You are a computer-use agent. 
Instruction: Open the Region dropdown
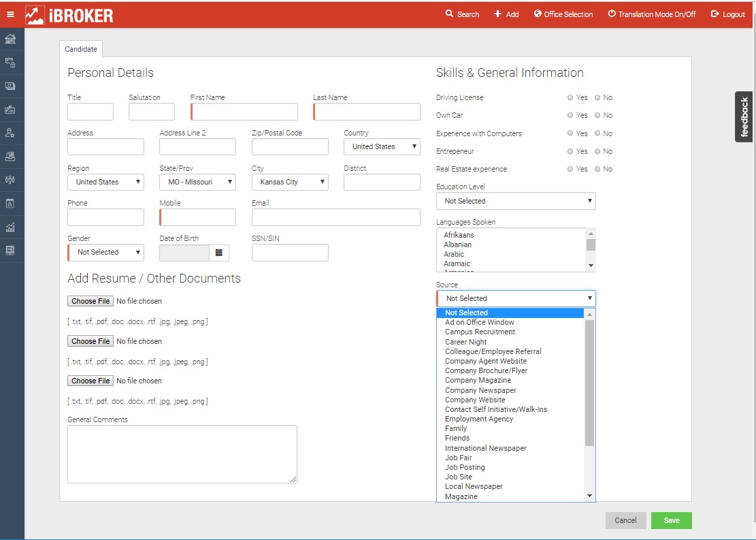[x=105, y=182]
